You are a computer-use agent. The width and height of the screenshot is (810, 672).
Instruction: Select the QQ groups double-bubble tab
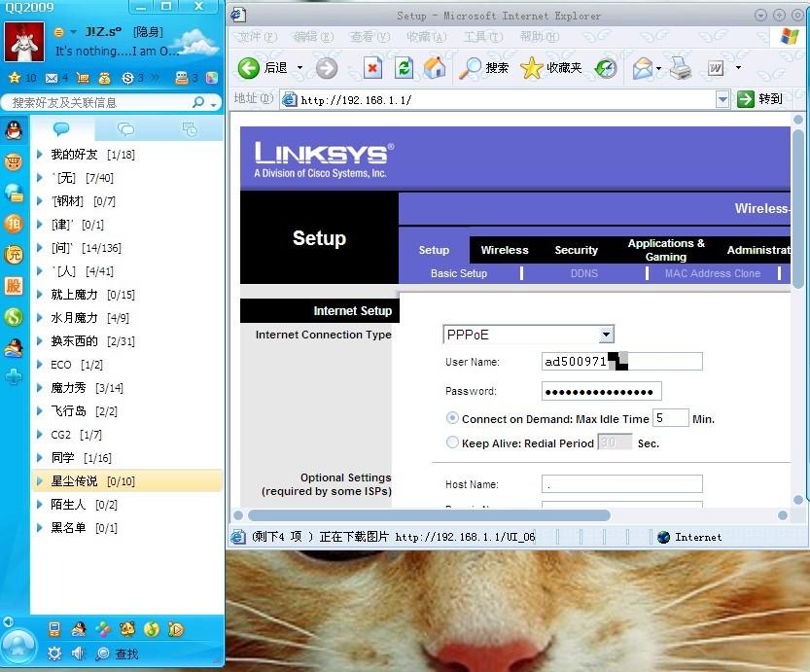point(125,128)
